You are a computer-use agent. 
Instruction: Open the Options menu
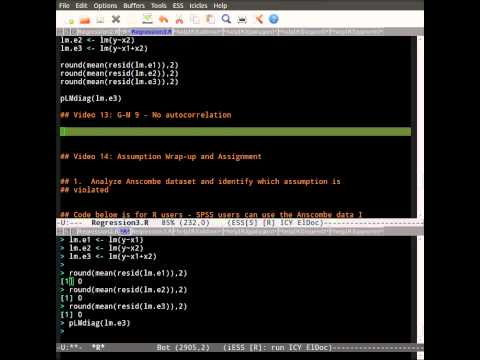click(x=105, y=6)
